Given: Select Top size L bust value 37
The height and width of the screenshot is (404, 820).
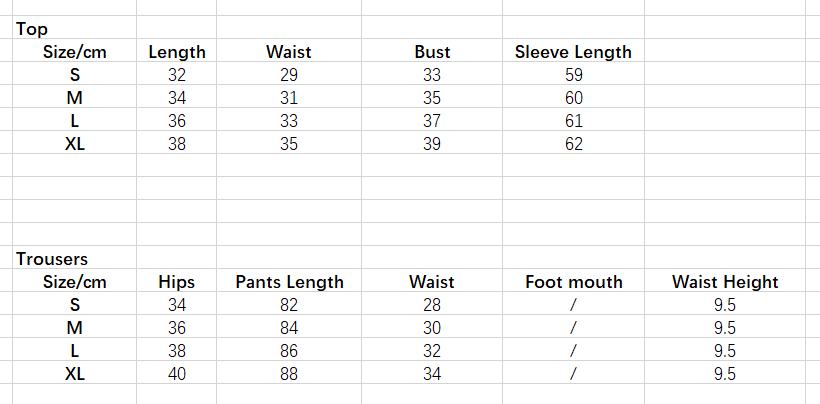Looking at the screenshot, I should click(x=432, y=121).
